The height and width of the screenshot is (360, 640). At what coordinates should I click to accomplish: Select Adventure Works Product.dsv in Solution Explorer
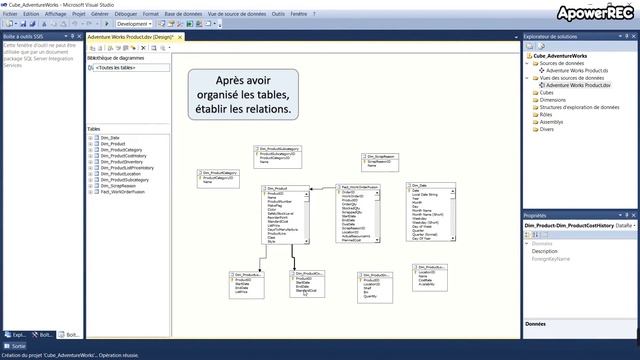point(578,85)
